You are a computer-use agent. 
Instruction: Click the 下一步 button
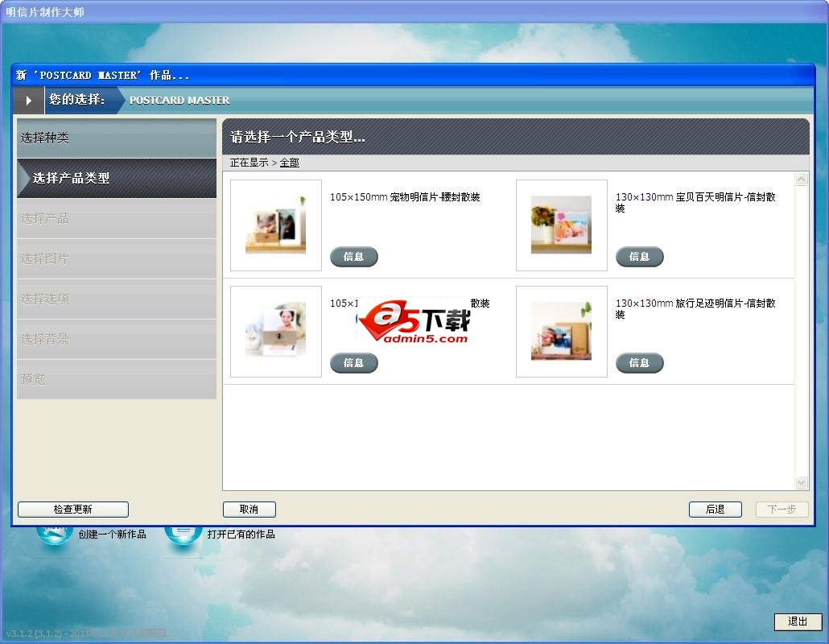782,510
